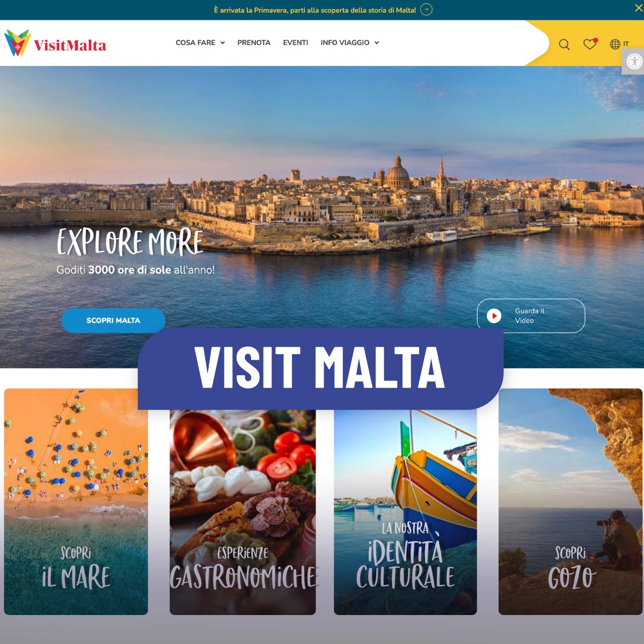Open the Scopri il Mare card

pyautogui.click(x=76, y=502)
